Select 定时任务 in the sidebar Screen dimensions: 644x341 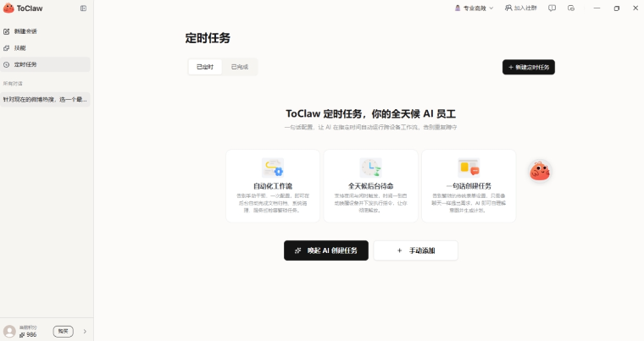tap(45, 64)
